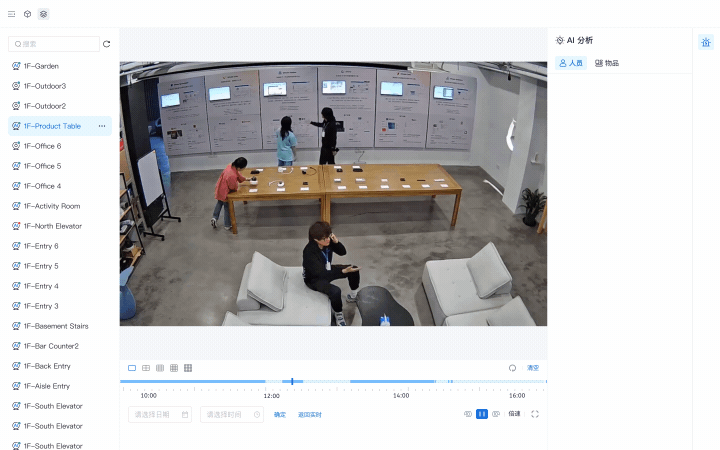Switch to the 1F-Office 5 camera
The height and width of the screenshot is (450, 720).
coord(60,166)
